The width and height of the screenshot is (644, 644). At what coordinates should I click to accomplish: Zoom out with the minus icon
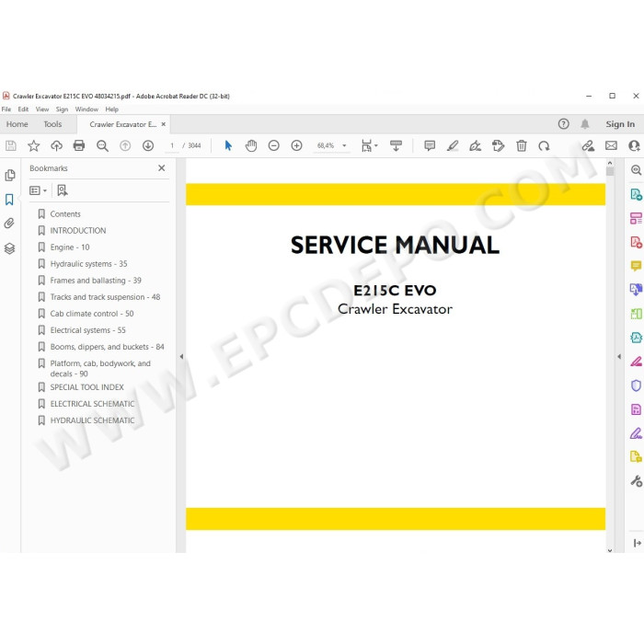(274, 145)
